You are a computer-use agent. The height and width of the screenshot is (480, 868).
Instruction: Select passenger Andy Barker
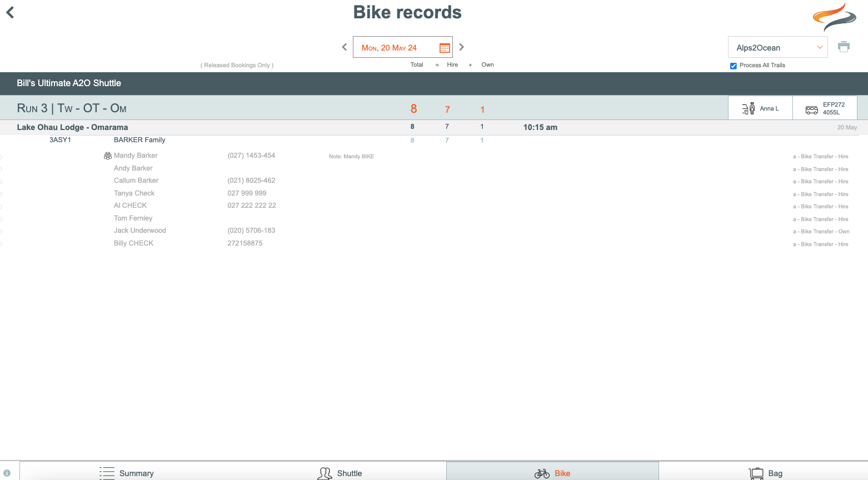133,168
